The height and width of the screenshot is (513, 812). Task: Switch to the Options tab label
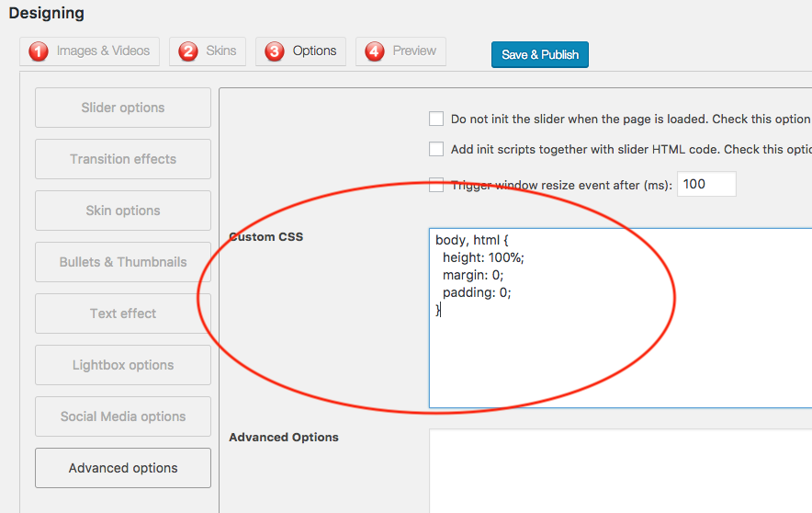click(314, 51)
